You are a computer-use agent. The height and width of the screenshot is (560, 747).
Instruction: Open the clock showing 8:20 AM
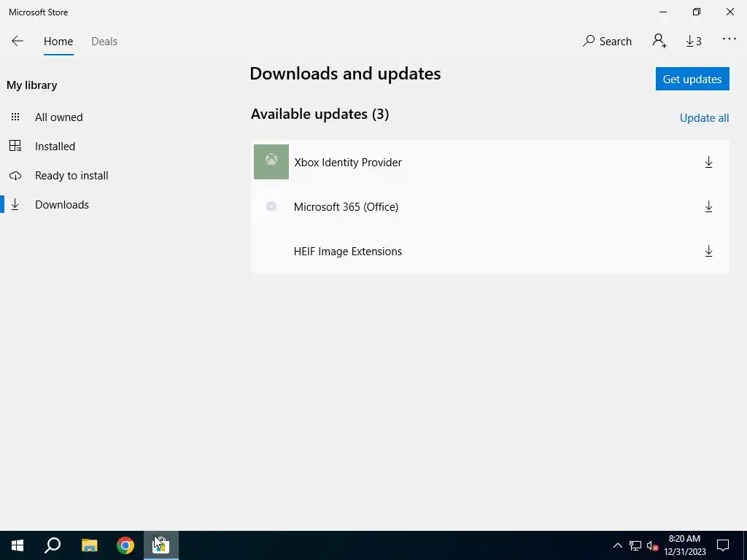click(x=684, y=545)
